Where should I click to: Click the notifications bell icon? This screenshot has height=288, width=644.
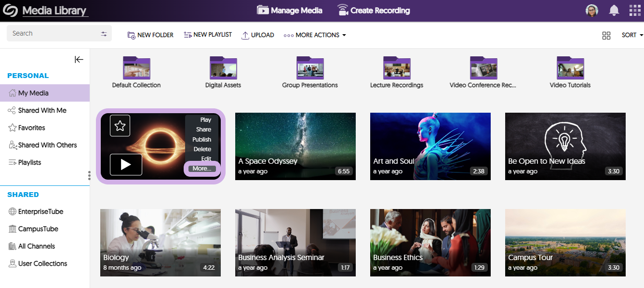(614, 11)
